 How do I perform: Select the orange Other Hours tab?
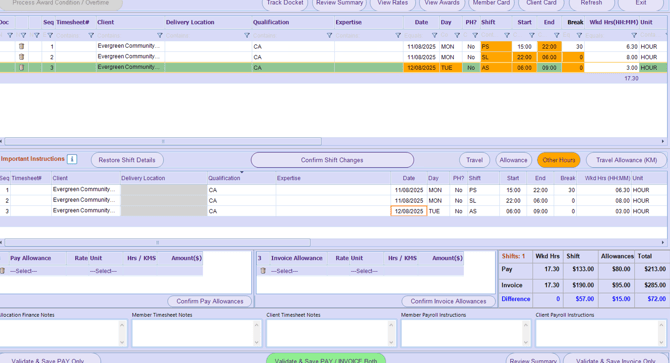click(558, 160)
